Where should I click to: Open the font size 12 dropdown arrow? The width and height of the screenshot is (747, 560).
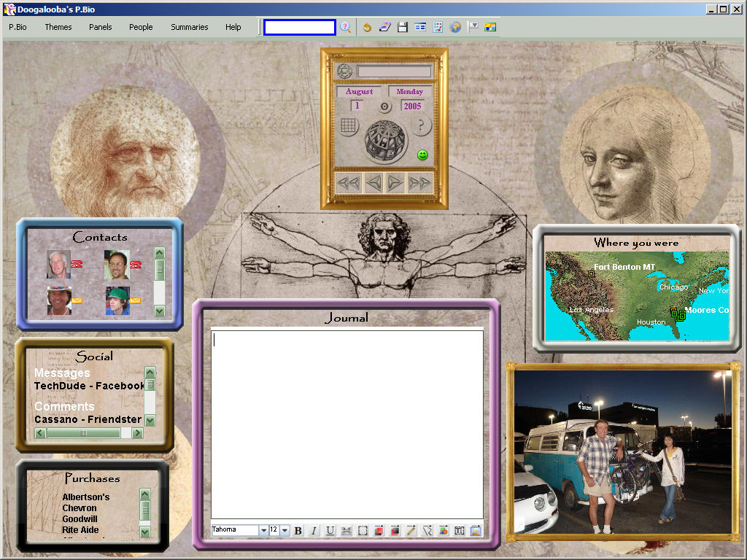pyautogui.click(x=285, y=531)
